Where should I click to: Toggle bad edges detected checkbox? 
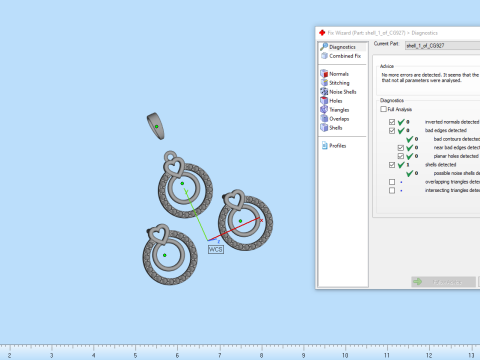coord(392,131)
